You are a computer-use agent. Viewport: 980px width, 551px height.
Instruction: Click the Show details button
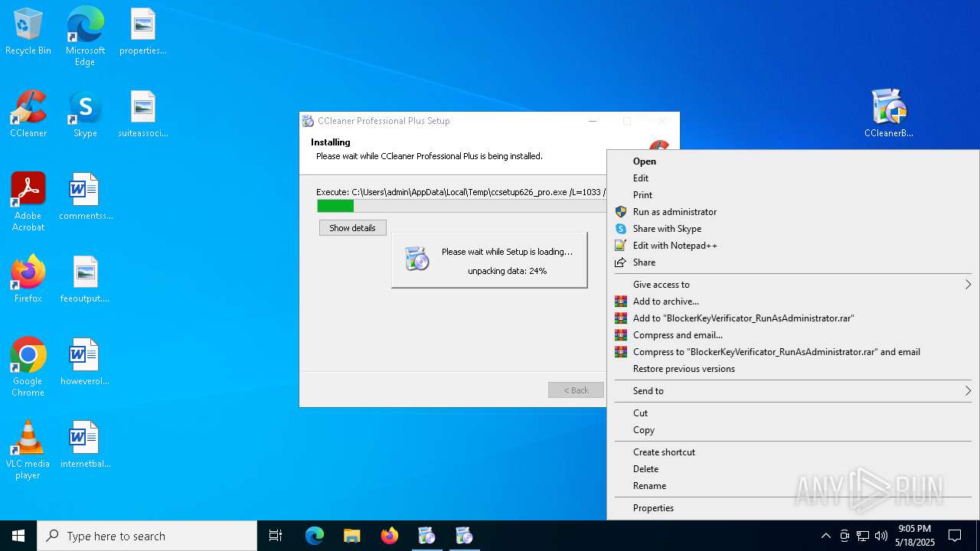point(353,228)
